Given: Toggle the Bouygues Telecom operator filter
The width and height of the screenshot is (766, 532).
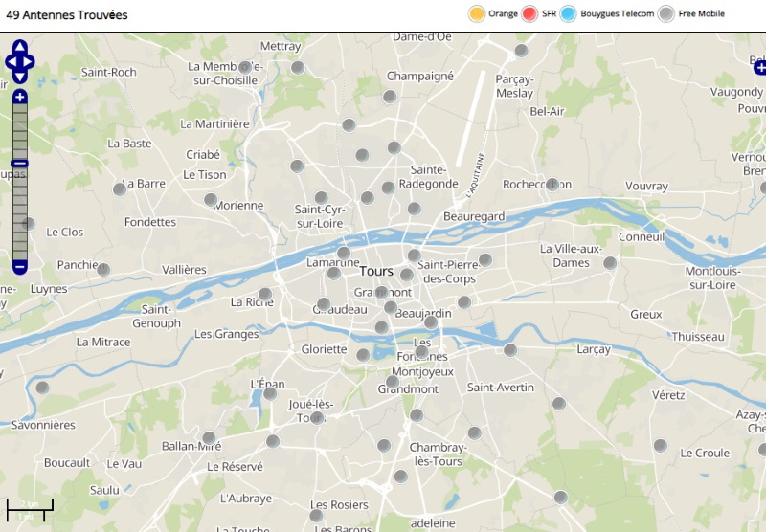Looking at the screenshot, I should coord(569,13).
